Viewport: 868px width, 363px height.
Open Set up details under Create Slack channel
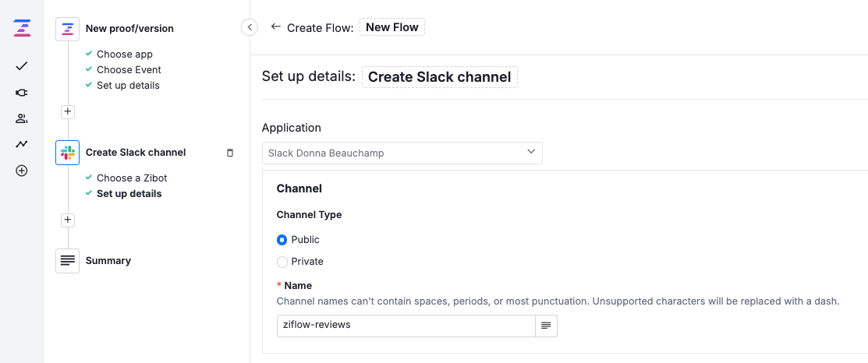pos(129,193)
